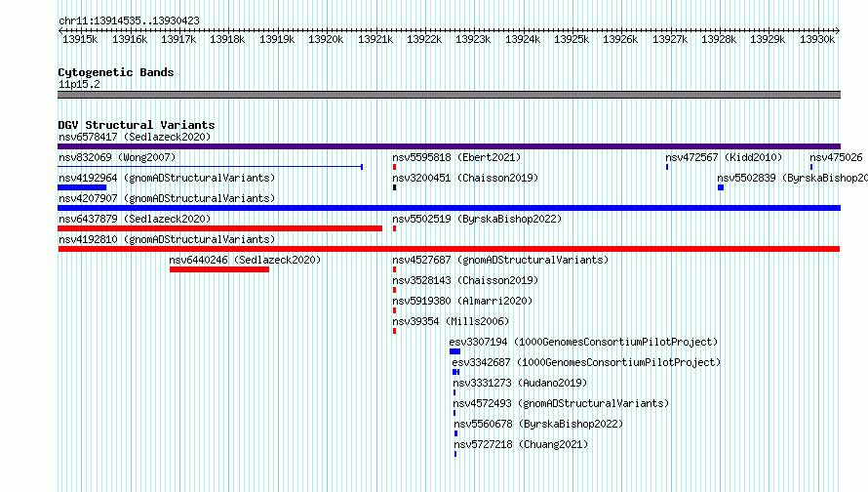Open nsv5502519 (ByrskaBishop2022) variant label

(477, 219)
